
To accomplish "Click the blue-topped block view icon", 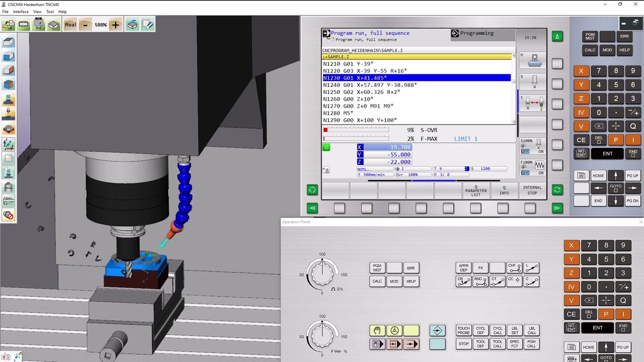I will tap(132, 25).
